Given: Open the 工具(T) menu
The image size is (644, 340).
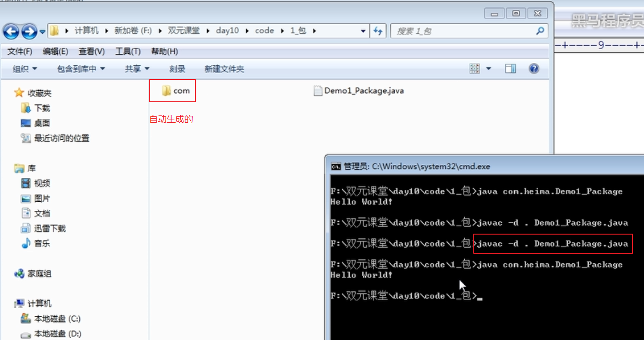Looking at the screenshot, I should [x=128, y=51].
